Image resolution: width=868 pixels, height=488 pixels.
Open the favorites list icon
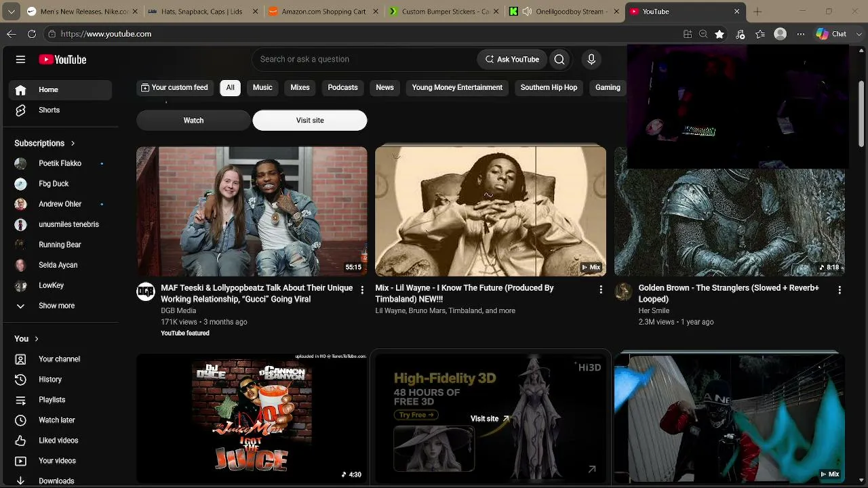(x=760, y=34)
